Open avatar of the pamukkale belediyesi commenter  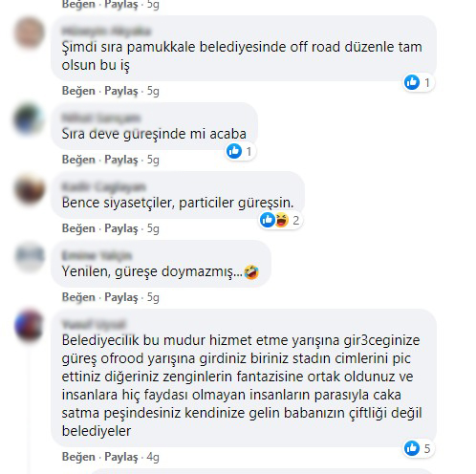(30, 33)
